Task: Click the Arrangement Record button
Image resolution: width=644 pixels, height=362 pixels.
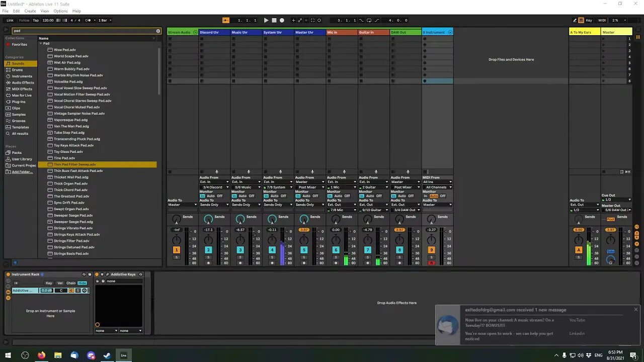Action: point(282,20)
